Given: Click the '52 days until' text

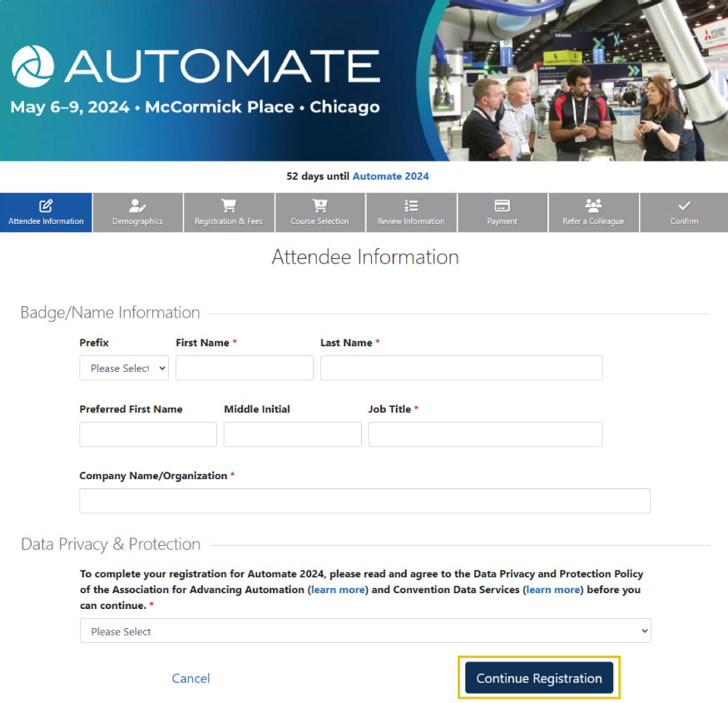Looking at the screenshot, I should [318, 176].
